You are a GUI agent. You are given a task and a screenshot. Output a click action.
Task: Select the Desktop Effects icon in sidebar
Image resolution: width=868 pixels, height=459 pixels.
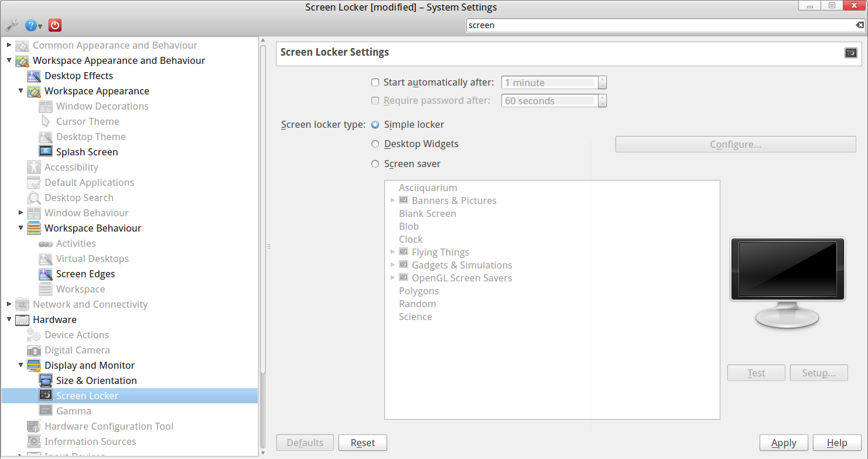34,76
